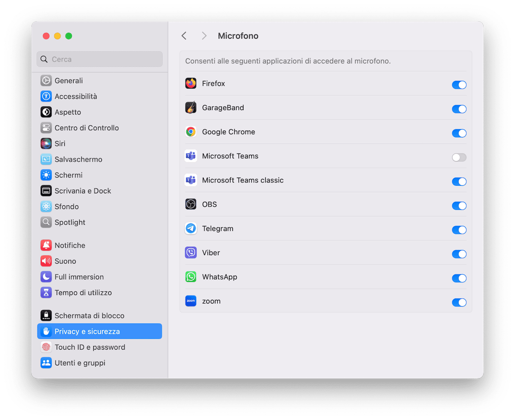Screen dimensions: 515x420
Task: Click the Firefox app icon
Action: [191, 83]
